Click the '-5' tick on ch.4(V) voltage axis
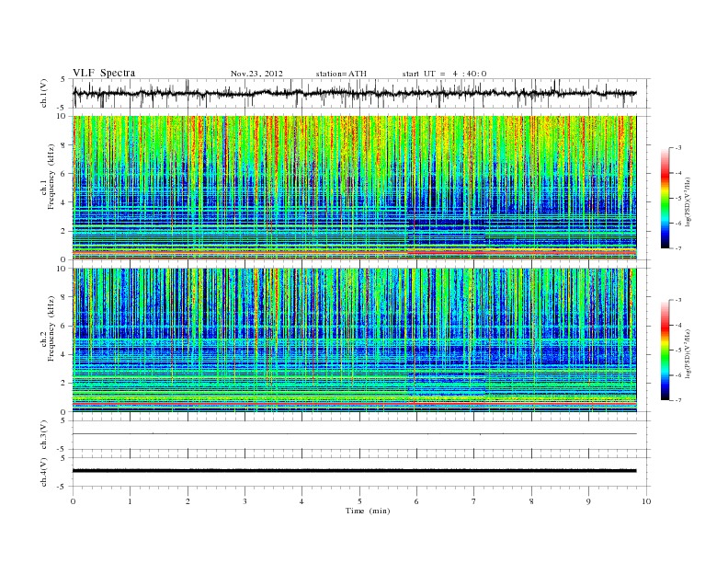Image resolution: width=728 pixels, height=563 pixels. pyautogui.click(x=63, y=487)
